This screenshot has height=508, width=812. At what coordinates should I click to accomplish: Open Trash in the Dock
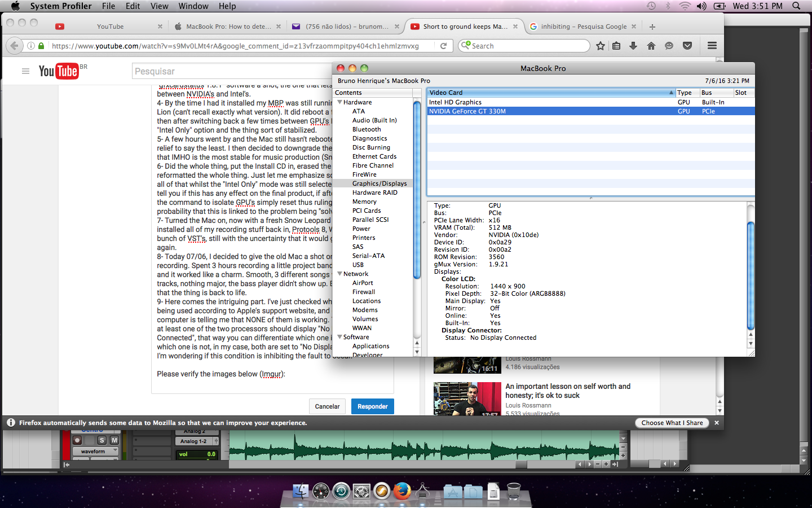coord(514,491)
